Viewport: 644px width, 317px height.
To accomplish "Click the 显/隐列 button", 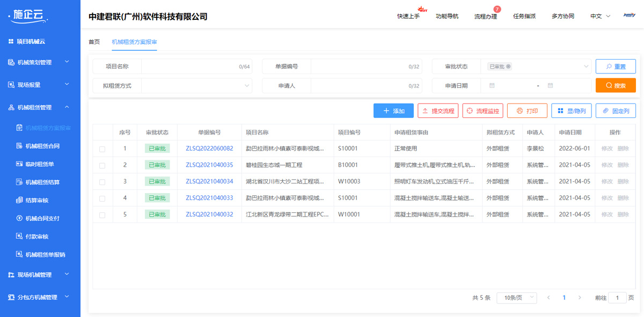I will coord(572,111).
